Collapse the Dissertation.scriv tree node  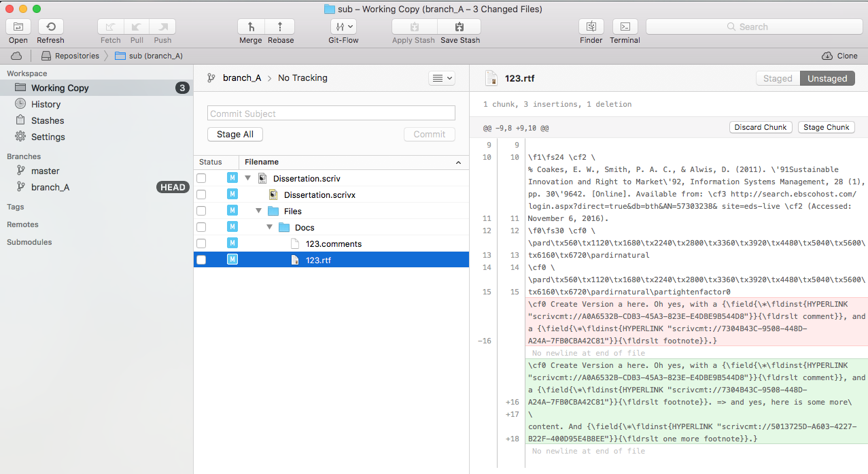click(x=247, y=178)
